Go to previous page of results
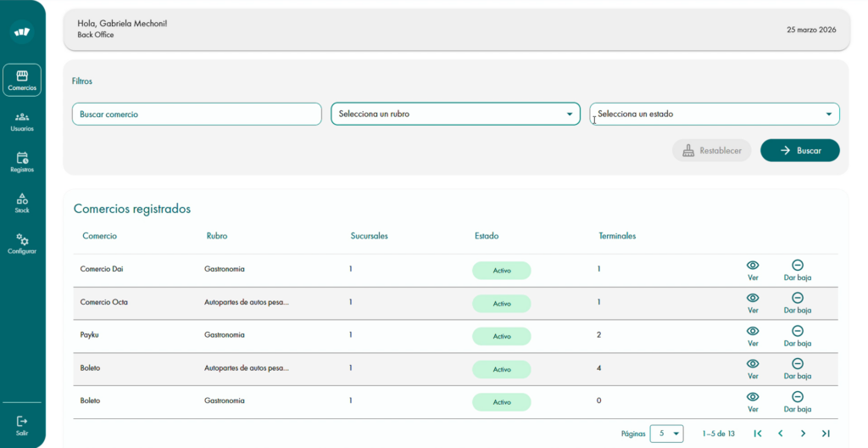 pos(781,434)
